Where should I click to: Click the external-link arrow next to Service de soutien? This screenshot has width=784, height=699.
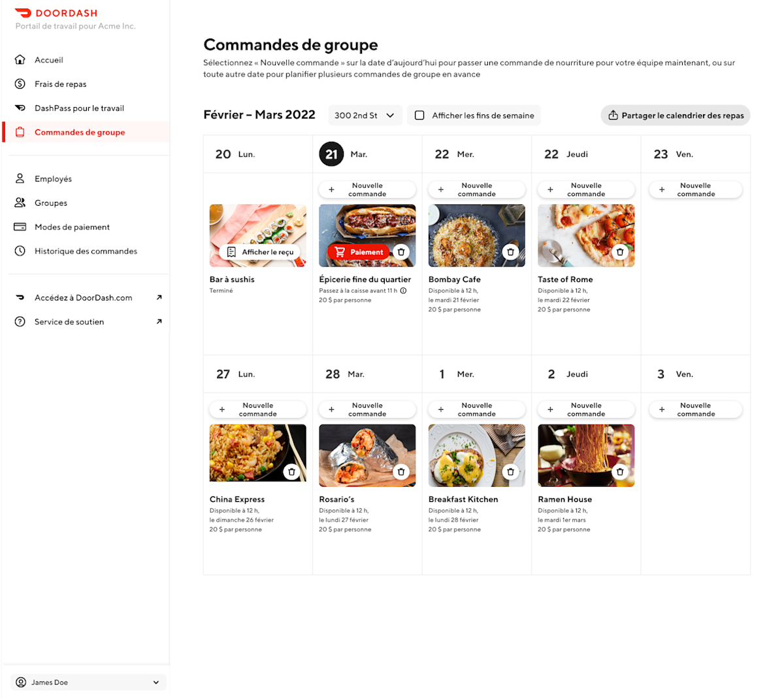tap(159, 321)
